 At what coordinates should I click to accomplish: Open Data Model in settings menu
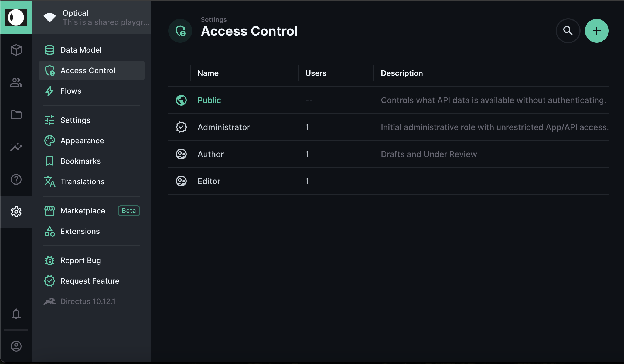[x=92, y=50]
